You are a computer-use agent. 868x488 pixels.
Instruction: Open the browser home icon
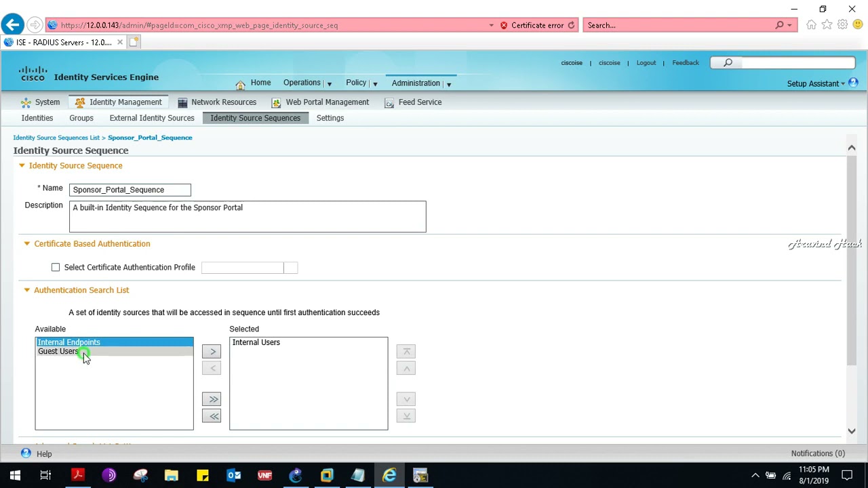811,25
